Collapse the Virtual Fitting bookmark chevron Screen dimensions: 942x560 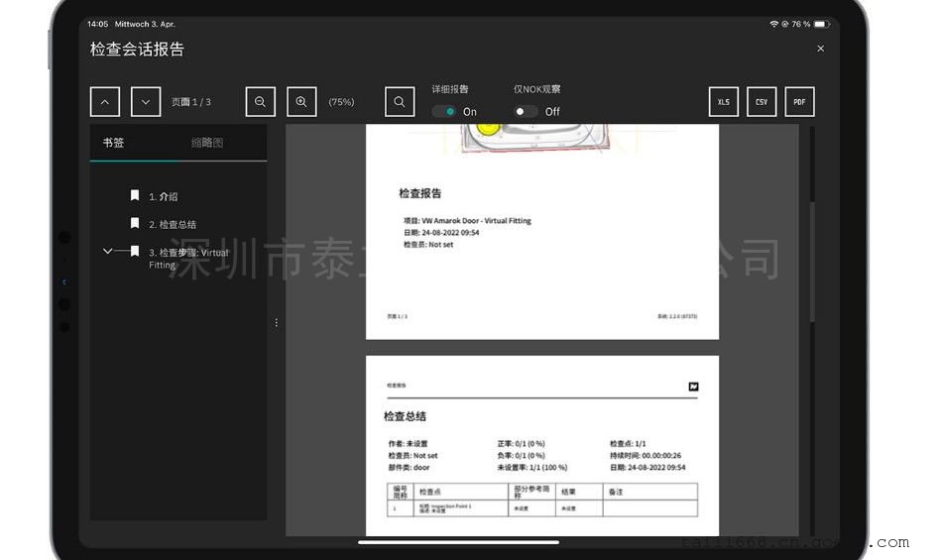pyautogui.click(x=108, y=252)
